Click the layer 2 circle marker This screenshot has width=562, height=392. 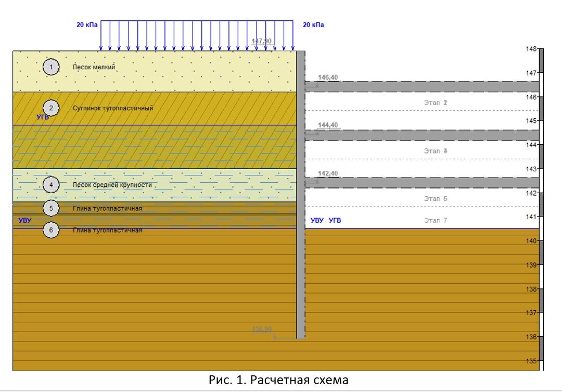click(x=51, y=108)
